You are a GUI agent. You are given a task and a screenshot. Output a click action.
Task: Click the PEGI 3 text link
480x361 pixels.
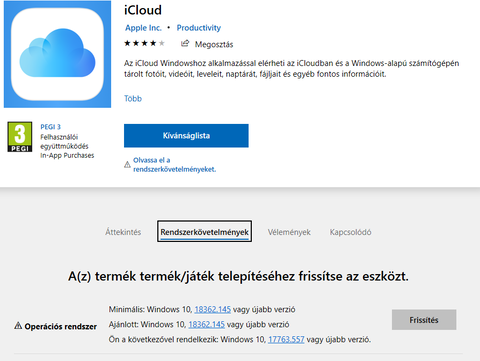tap(50, 127)
